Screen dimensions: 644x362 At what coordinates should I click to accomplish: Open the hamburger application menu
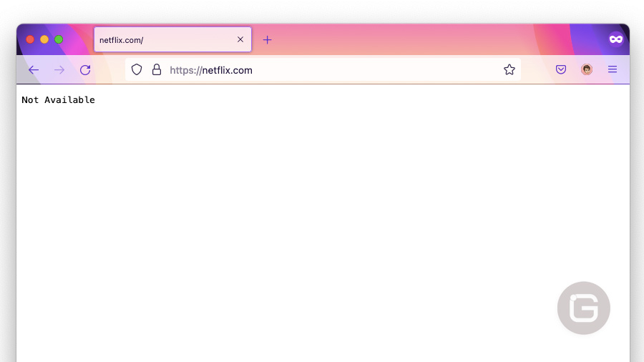pyautogui.click(x=613, y=69)
